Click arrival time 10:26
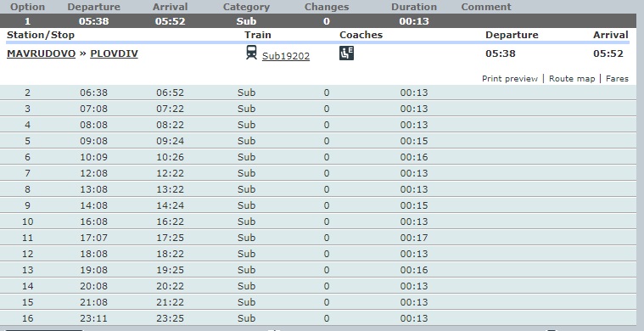This screenshot has width=644, height=331. click(170, 157)
